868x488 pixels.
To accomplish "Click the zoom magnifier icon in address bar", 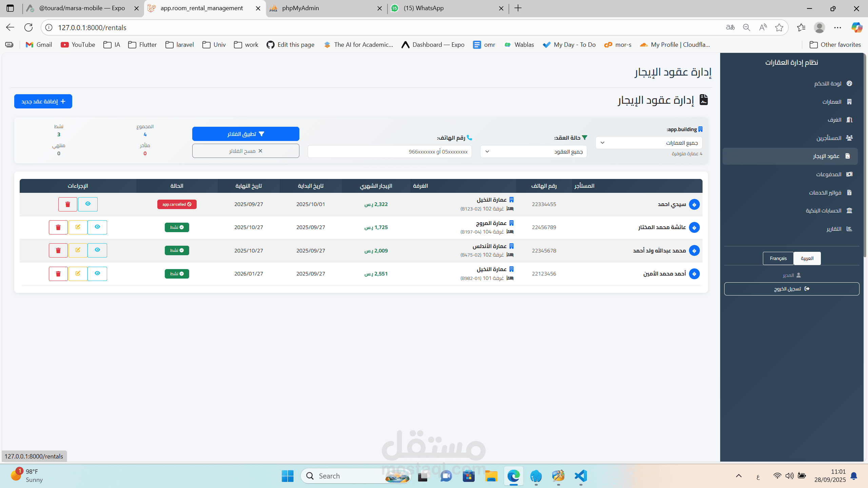I will coord(746,27).
